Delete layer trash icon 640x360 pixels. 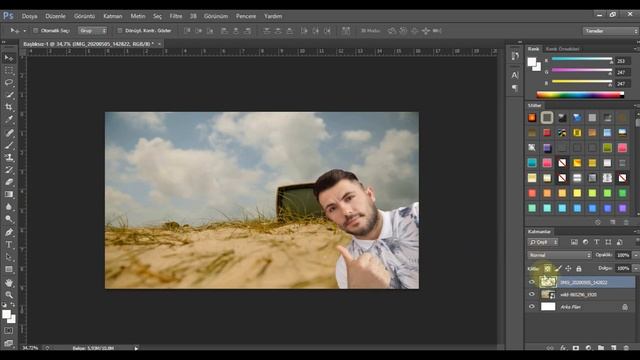[x=626, y=348]
